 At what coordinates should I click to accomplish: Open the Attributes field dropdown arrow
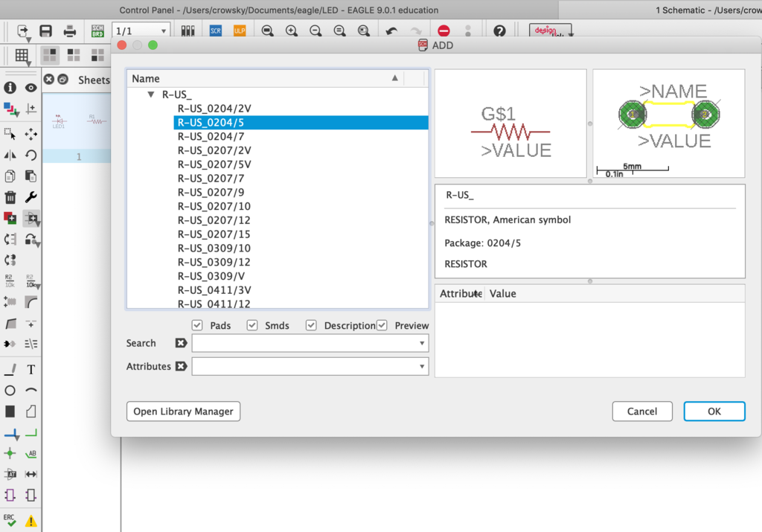pos(422,366)
